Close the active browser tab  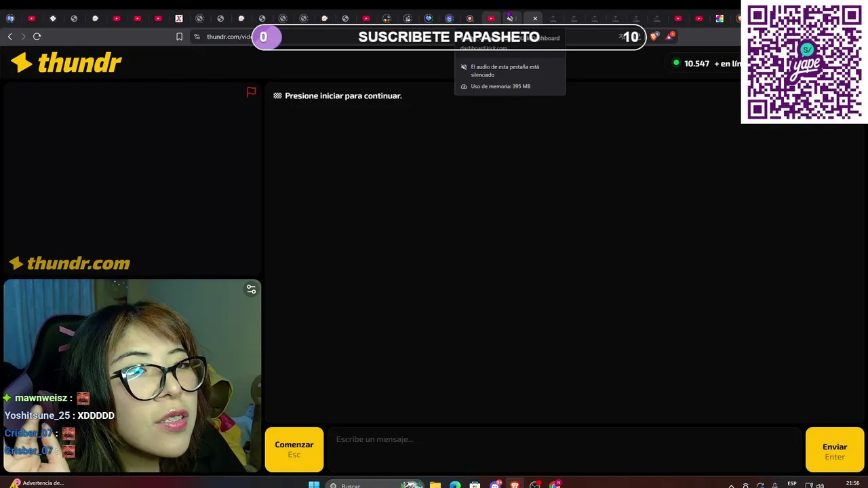[535, 18]
